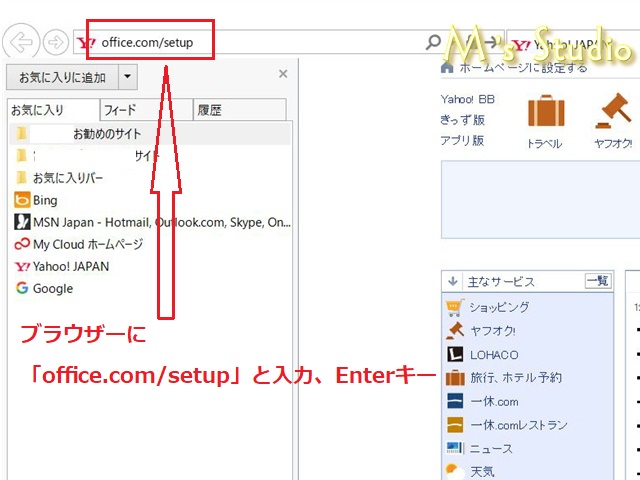Click the address bar search magnifier icon
Screen dimensions: 640x480
click(x=433, y=42)
